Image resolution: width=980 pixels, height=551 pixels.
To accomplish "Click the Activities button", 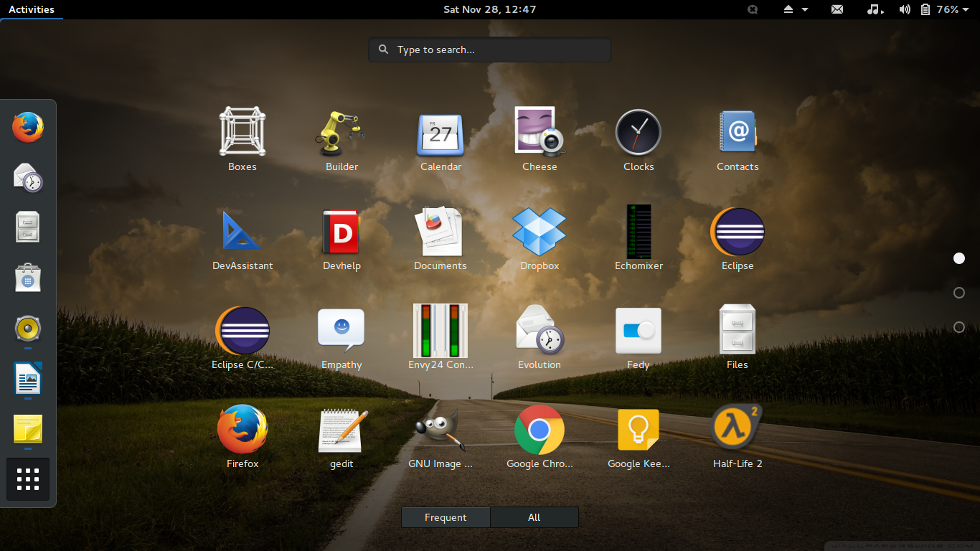I will click(x=32, y=9).
